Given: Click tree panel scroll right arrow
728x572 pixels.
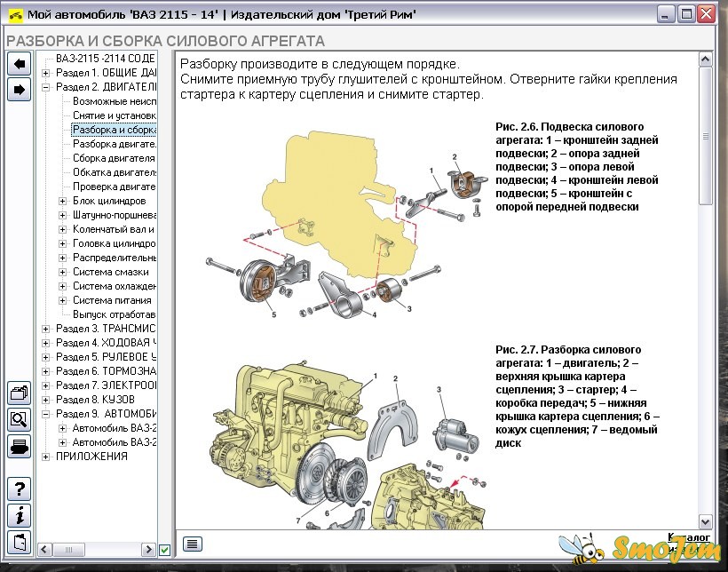Looking at the screenshot, I should 148,550.
